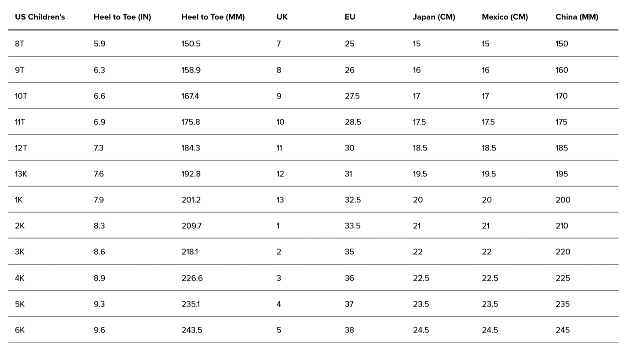Select the 4K size cell

click(x=20, y=278)
